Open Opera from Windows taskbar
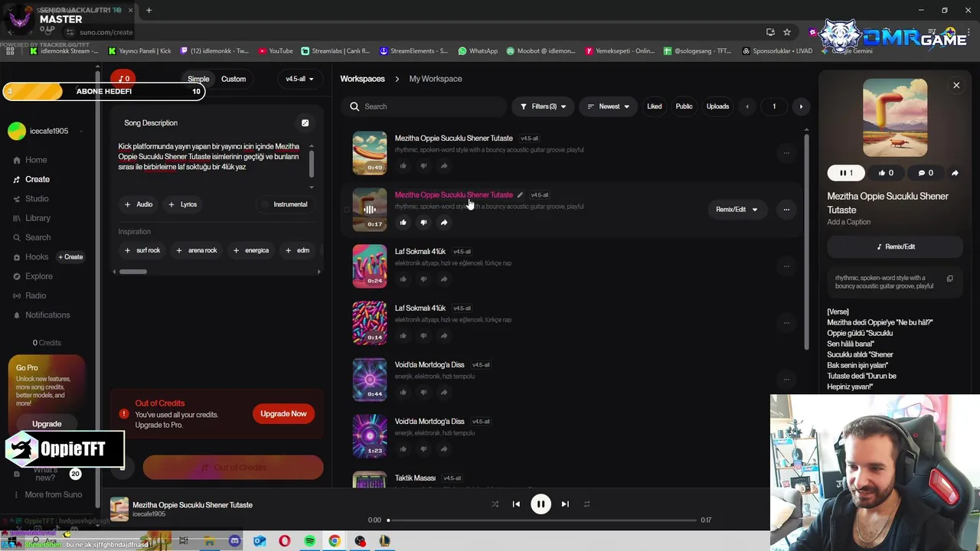The image size is (980, 551). (285, 541)
